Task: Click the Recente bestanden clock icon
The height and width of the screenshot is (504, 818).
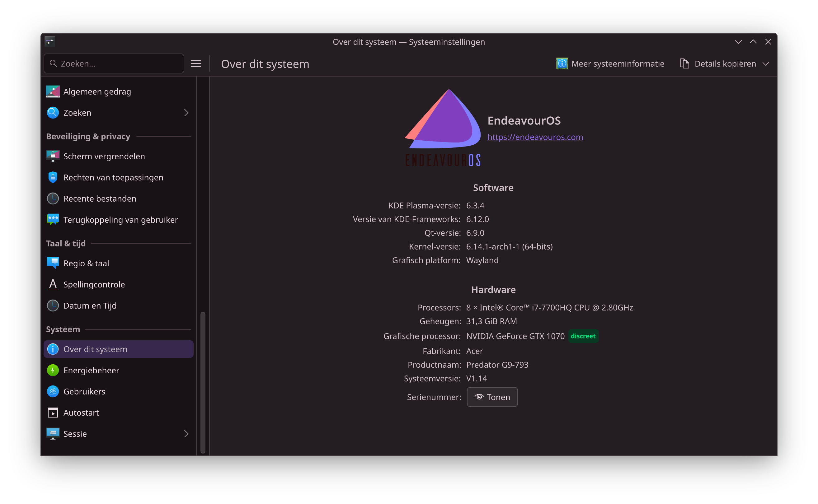Action: coord(53,199)
